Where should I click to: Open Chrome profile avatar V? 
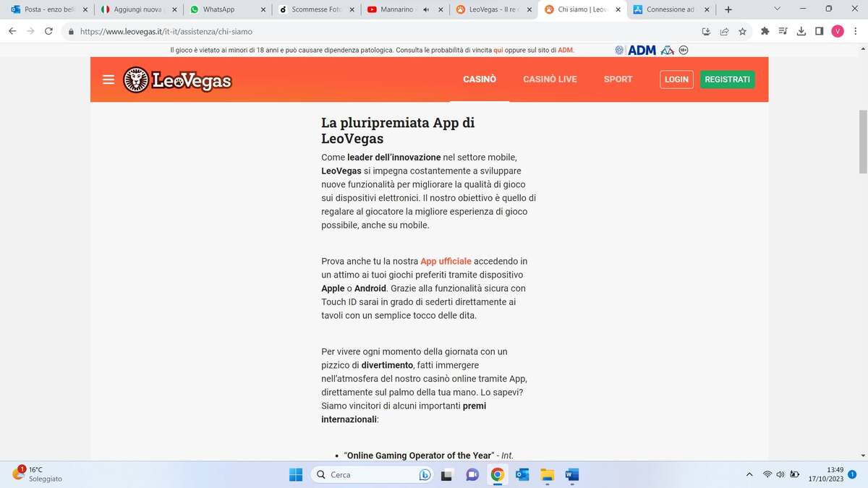pos(838,31)
